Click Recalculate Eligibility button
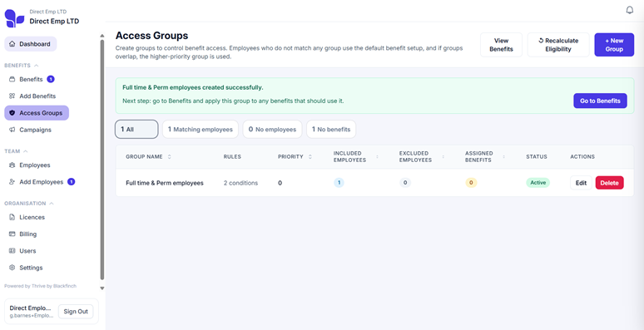The width and height of the screenshot is (644, 330). (558, 45)
